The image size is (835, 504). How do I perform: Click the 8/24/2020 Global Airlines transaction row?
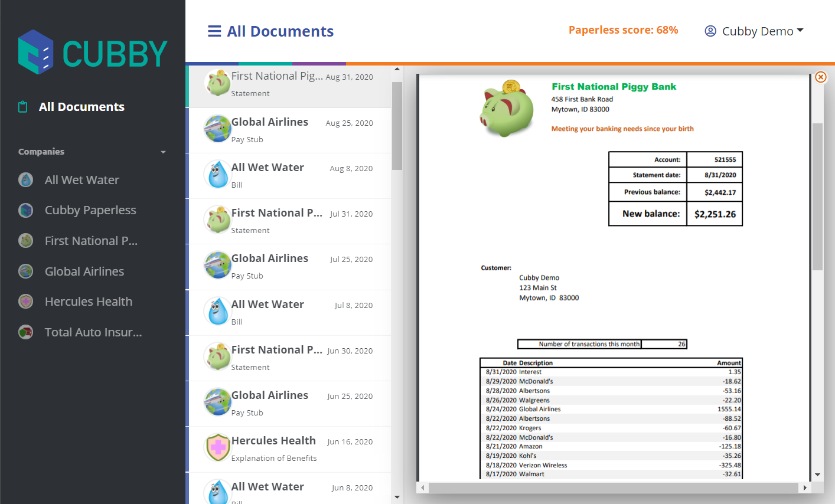[611, 409]
